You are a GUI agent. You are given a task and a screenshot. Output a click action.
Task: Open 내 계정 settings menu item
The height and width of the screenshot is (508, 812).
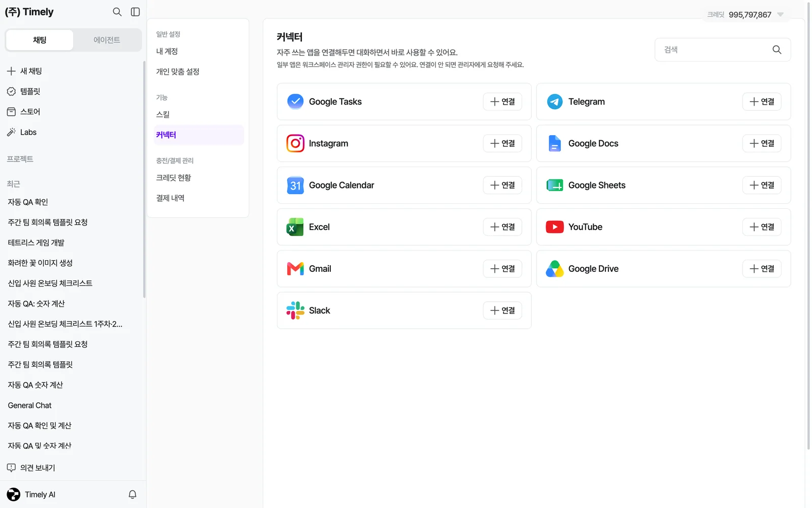199,51
